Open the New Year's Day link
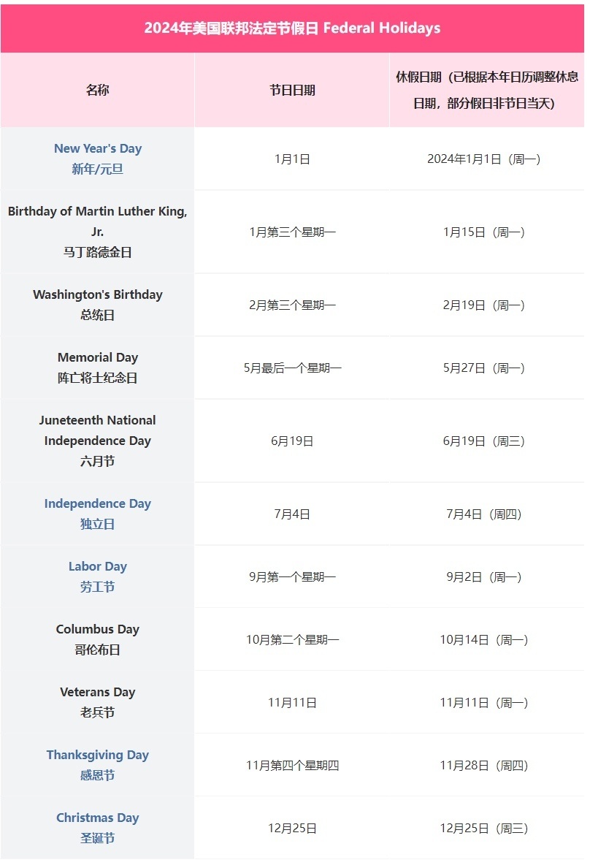Screen dimensions: 590x868 [98, 149]
